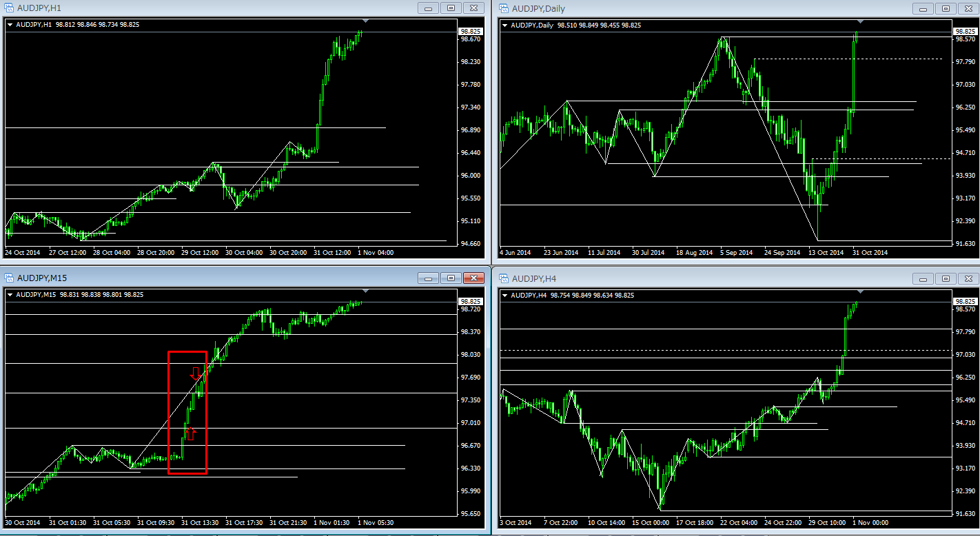The width and height of the screenshot is (980, 536).
Task: Minimize the AUDJPY,H4 chart window
Action: (923, 278)
